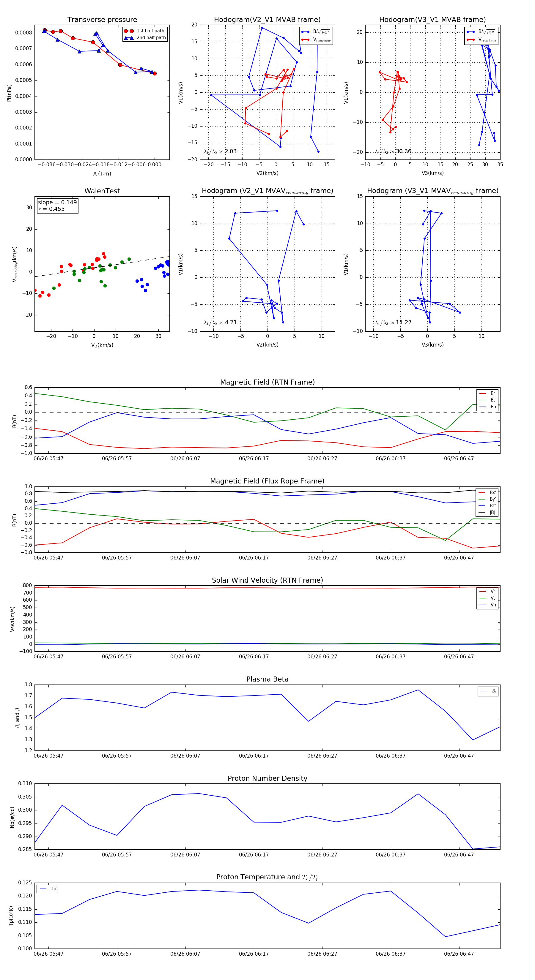Image resolution: width=535 pixels, height=980 pixels.
Task: Click 'Vr' legend entry
Action: (488, 591)
